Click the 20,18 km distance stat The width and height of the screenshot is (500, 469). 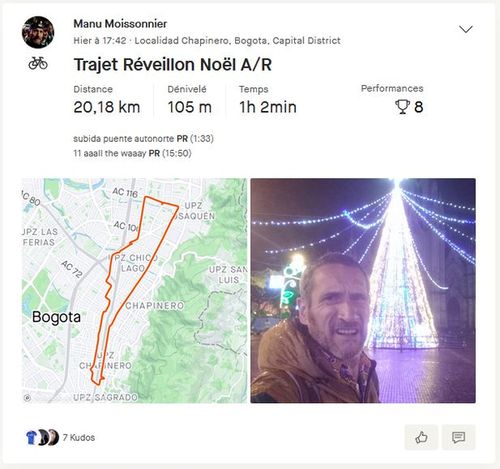[107, 107]
